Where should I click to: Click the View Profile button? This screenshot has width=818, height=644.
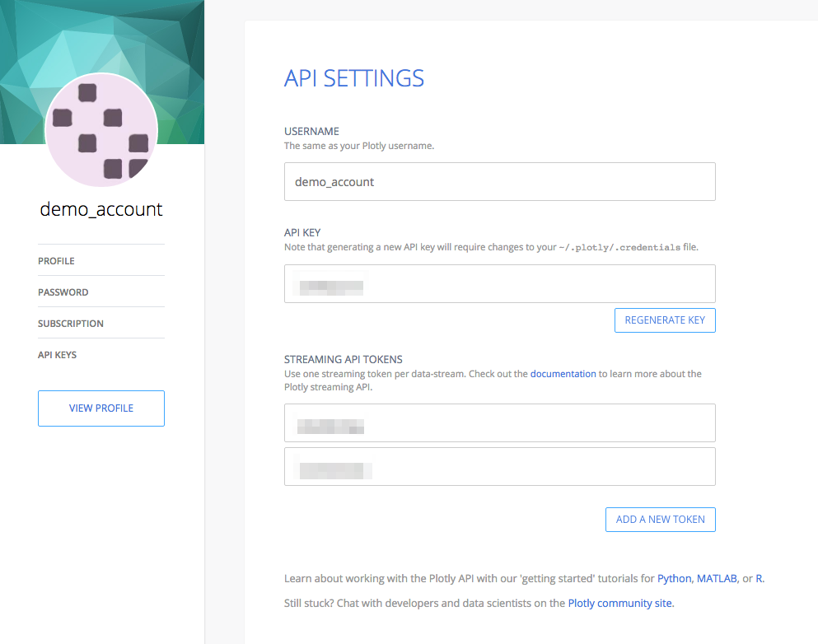coord(101,408)
